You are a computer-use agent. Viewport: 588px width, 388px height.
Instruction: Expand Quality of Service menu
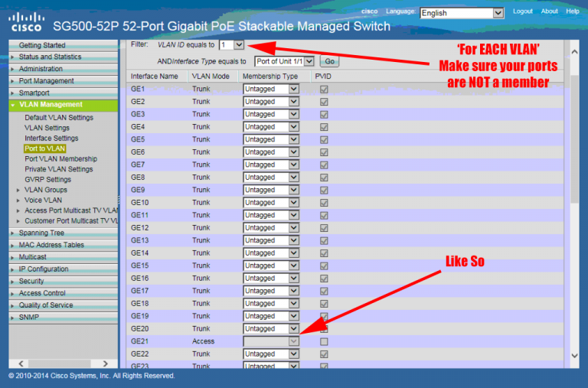(x=63, y=305)
